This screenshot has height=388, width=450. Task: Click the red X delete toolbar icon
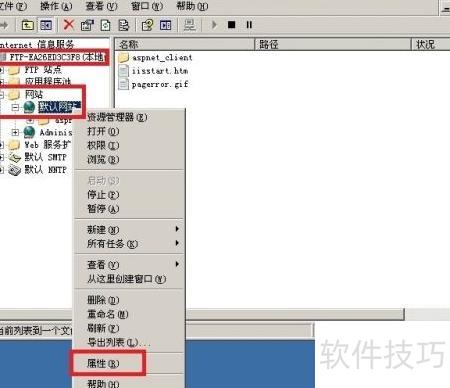click(x=69, y=25)
